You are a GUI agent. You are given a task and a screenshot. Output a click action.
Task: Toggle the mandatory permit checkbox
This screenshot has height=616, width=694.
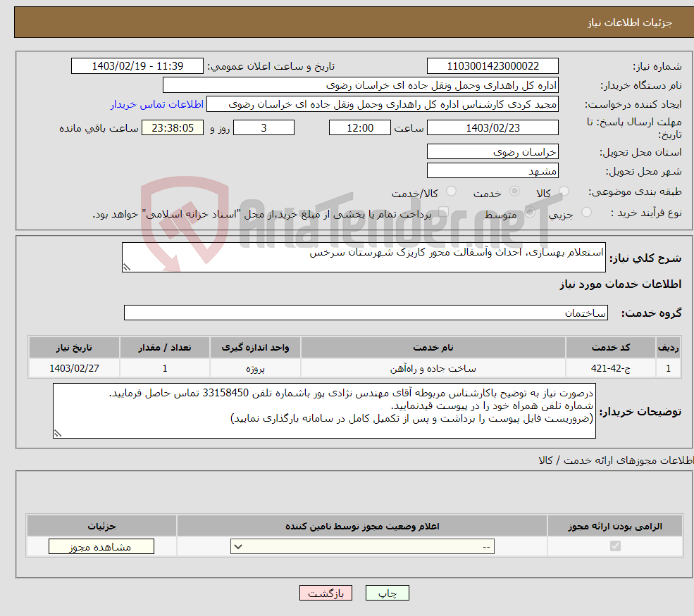pos(615,546)
